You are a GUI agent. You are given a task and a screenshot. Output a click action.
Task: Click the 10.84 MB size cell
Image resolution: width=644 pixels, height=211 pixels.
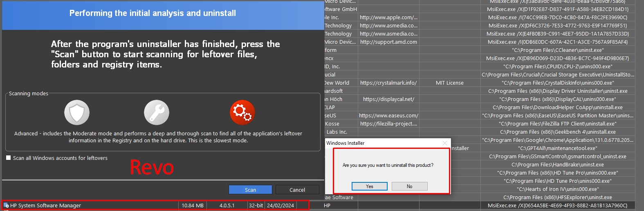click(193, 205)
